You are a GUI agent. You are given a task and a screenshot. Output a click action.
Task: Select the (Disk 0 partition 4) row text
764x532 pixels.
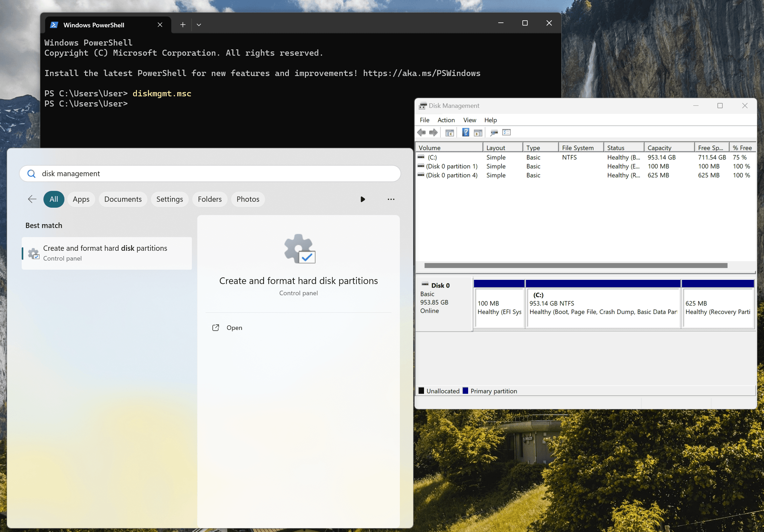[452, 175]
